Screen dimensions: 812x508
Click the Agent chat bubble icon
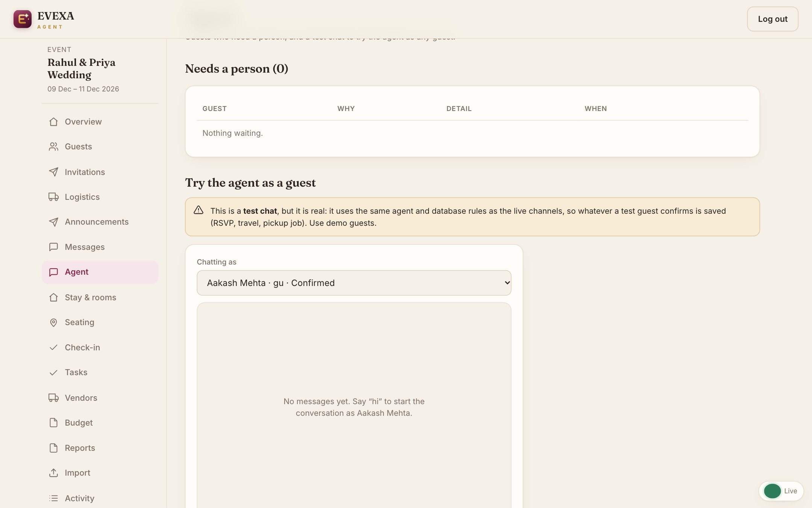[x=53, y=272]
